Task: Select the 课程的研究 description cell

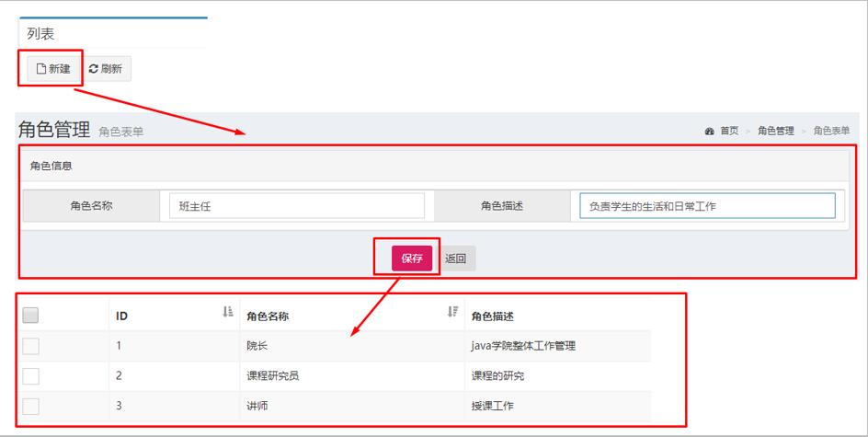Action: point(497,376)
